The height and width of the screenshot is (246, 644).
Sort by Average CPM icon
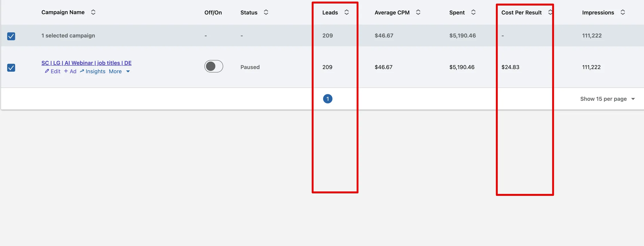click(x=418, y=12)
